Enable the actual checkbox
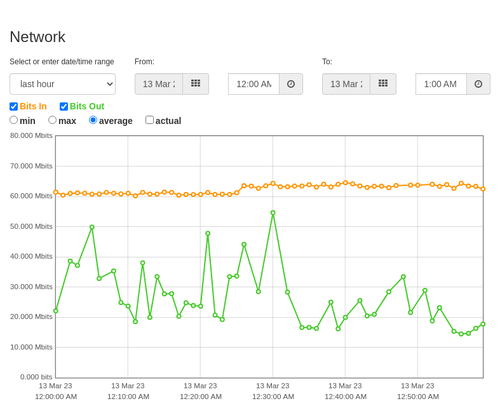The height and width of the screenshot is (403, 500). (149, 120)
